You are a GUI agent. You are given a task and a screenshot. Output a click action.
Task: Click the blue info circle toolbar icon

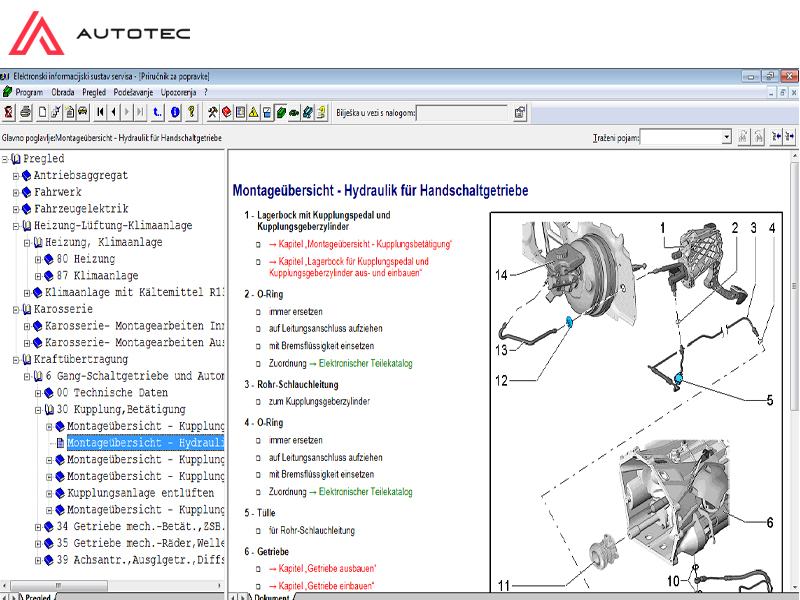[175, 112]
